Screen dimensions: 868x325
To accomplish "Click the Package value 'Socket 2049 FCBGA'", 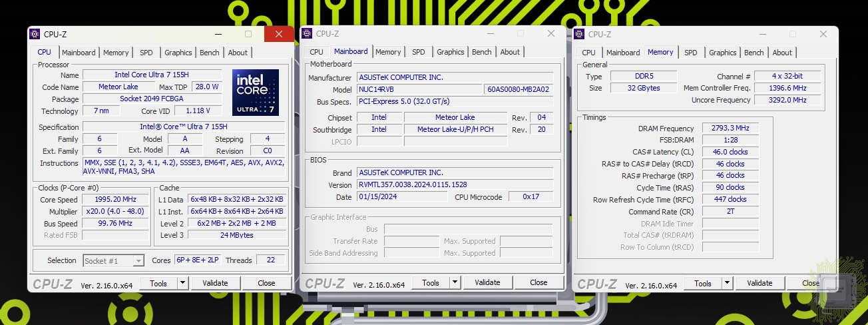I will coord(152,99).
